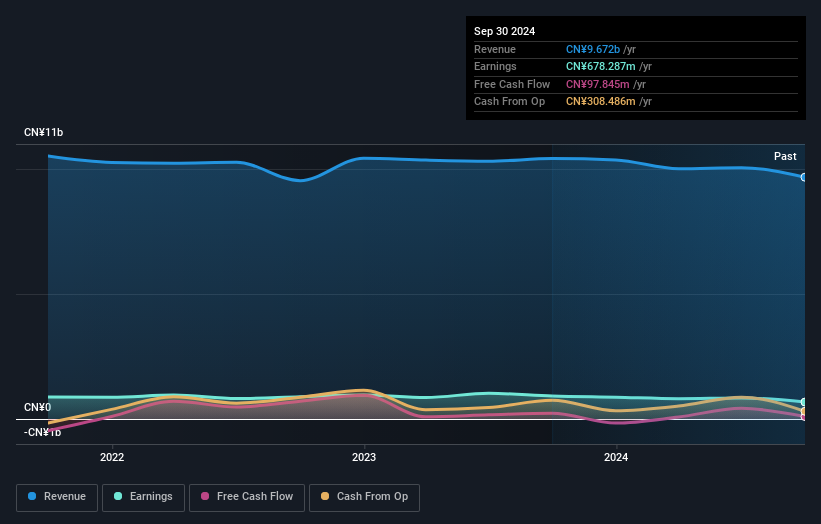Toggle the Free Cash Flow legend series
The image size is (821, 524).
click(247, 497)
